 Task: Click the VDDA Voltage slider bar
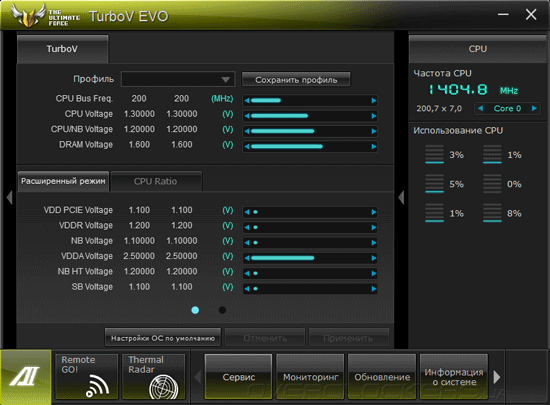click(x=310, y=258)
